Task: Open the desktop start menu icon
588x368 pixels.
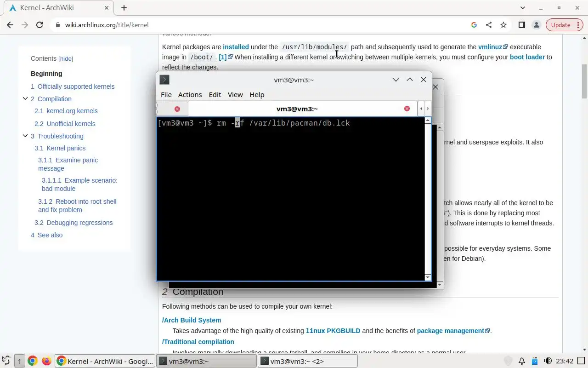Action: click(6, 361)
